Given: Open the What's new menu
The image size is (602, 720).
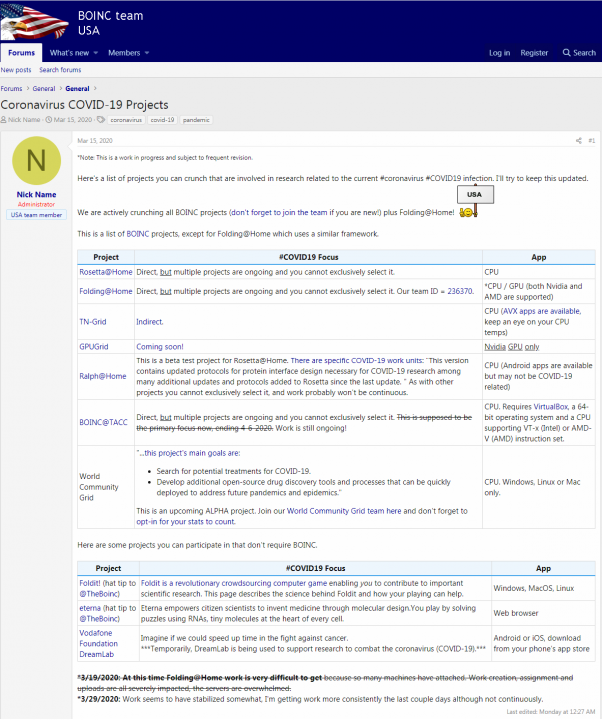Looking at the screenshot, I should click(x=69, y=53).
